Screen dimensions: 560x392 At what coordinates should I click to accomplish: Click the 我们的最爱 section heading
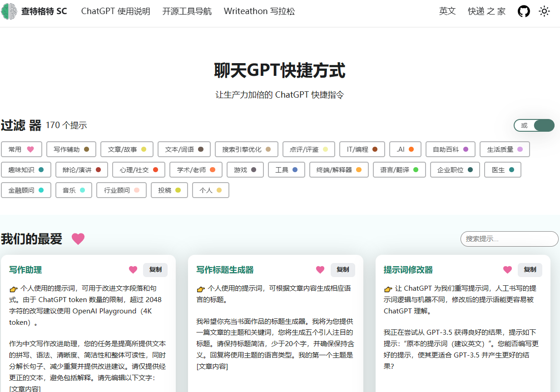point(31,239)
